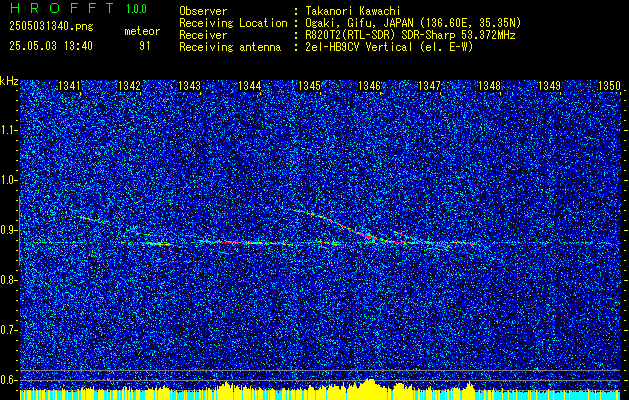Screen dimensions: 629x400
Task: Click the version number 1.0.0
Action: pos(136,8)
